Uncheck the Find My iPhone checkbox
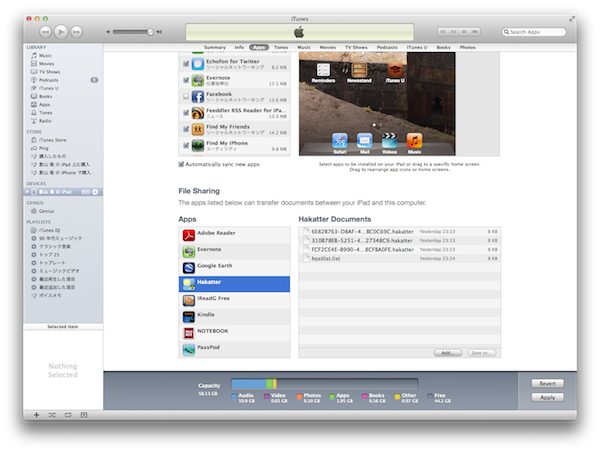 pyautogui.click(x=186, y=145)
